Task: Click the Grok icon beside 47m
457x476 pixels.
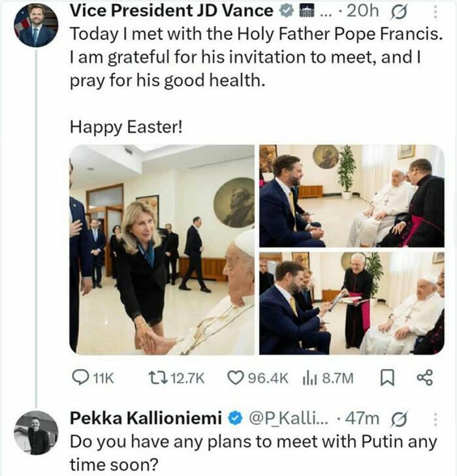Action: [x=398, y=419]
